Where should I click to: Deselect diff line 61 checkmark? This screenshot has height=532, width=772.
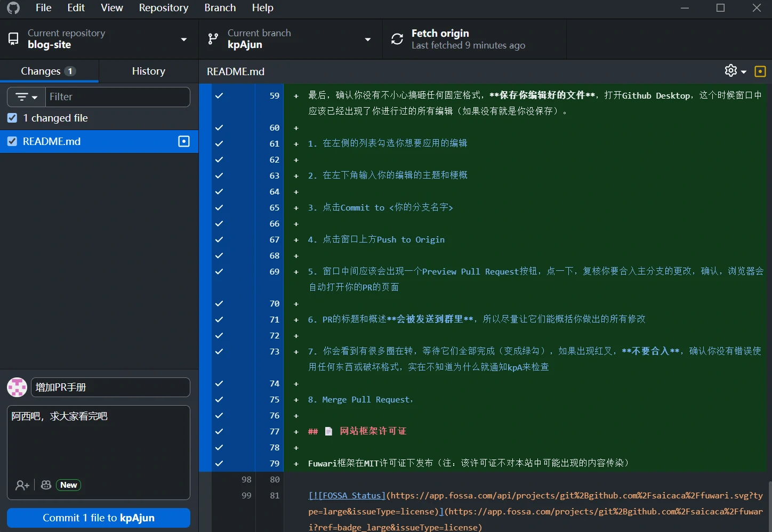[x=219, y=143]
